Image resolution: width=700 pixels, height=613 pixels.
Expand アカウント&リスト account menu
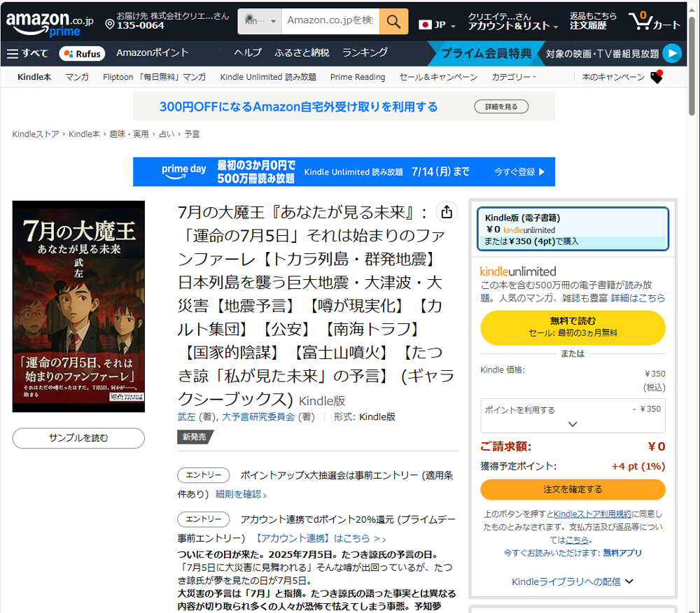click(512, 26)
